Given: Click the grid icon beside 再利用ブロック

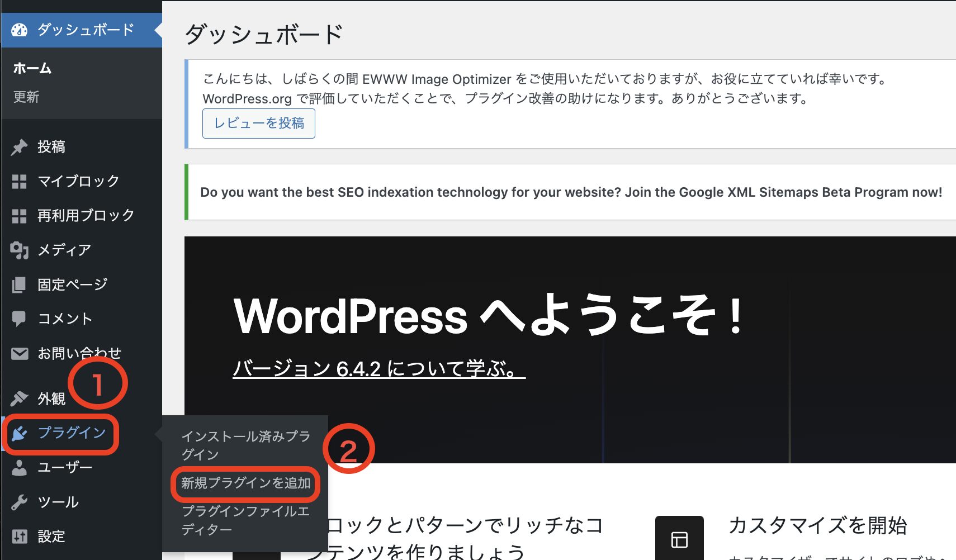Looking at the screenshot, I should pos(20,216).
